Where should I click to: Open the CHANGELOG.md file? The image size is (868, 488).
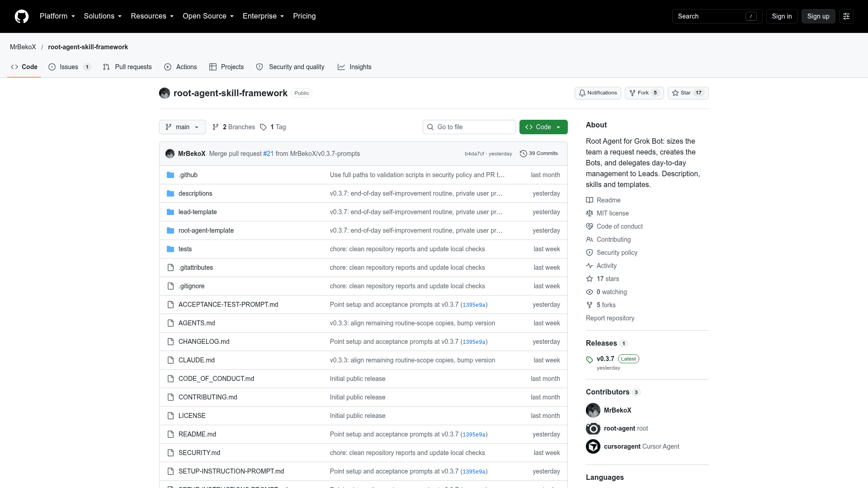[204, 342]
